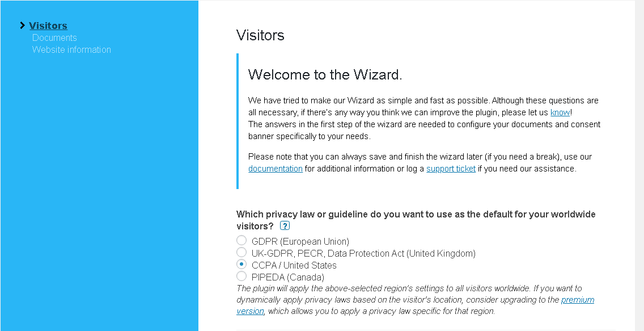This screenshot has width=644, height=331.
Task: Select the GDPR (European Union) radio button
Action: pyautogui.click(x=241, y=241)
